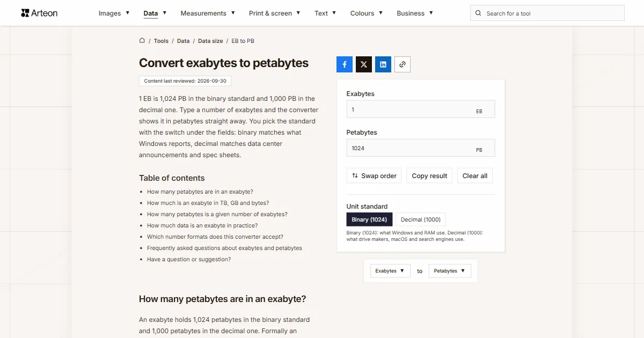644x338 pixels.
Task: Open Data size breadcrumb link
Action: 210,41
